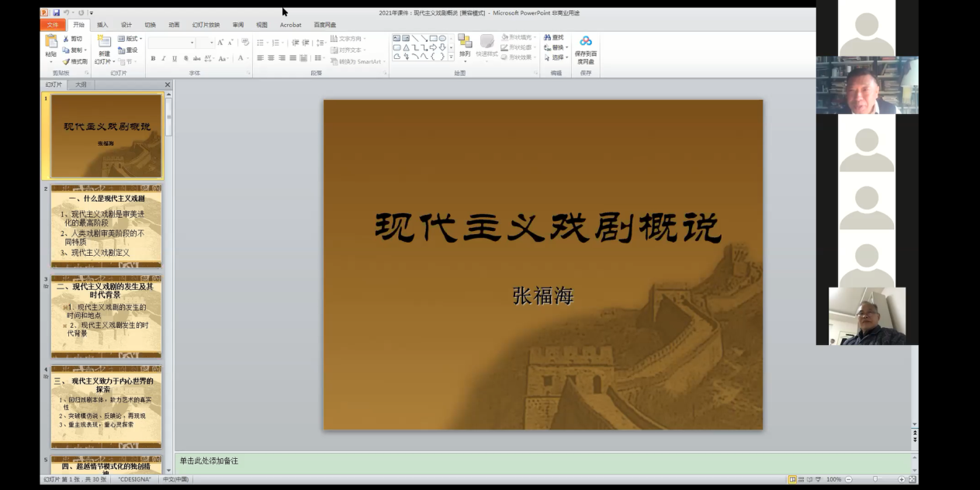Open the Layout (版式) dropdown
The width and height of the screenshot is (980, 490).
pyautogui.click(x=130, y=39)
